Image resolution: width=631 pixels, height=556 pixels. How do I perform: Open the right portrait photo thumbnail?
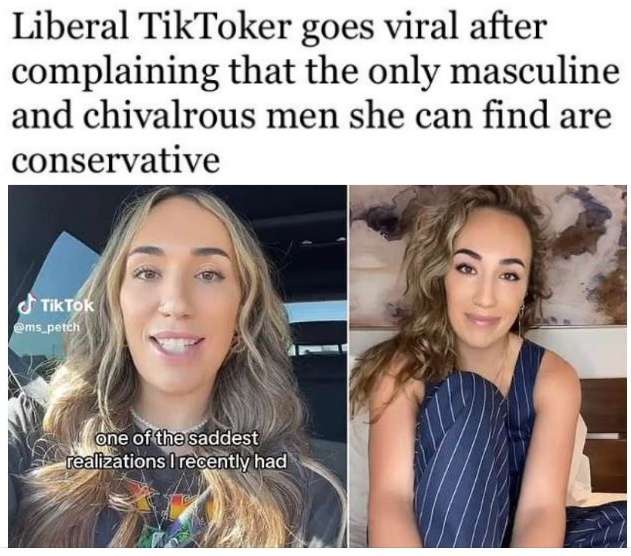click(488, 366)
